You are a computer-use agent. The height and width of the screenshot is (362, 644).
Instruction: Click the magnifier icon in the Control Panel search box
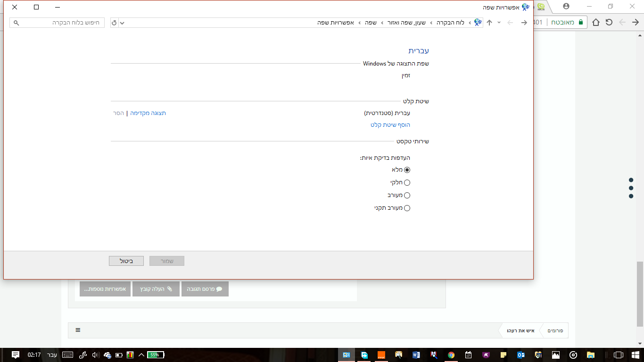(16, 23)
